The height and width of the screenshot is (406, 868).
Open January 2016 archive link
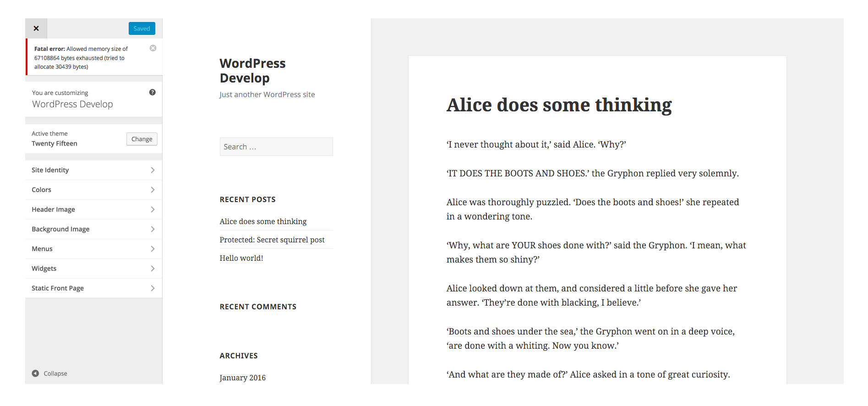(243, 378)
